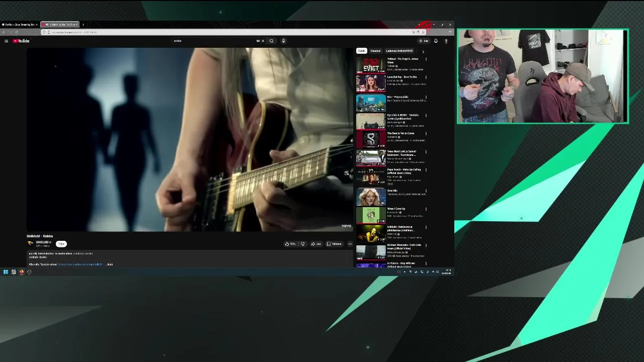This screenshot has height=362, width=644.
Task: Open Volbeat For Evigt thumbnail
Action: (371, 65)
